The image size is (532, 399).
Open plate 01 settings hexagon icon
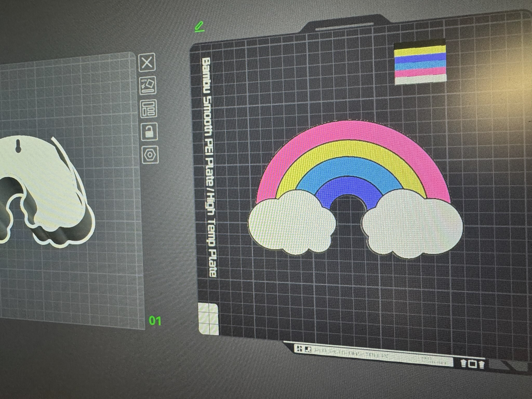pyautogui.click(x=150, y=155)
